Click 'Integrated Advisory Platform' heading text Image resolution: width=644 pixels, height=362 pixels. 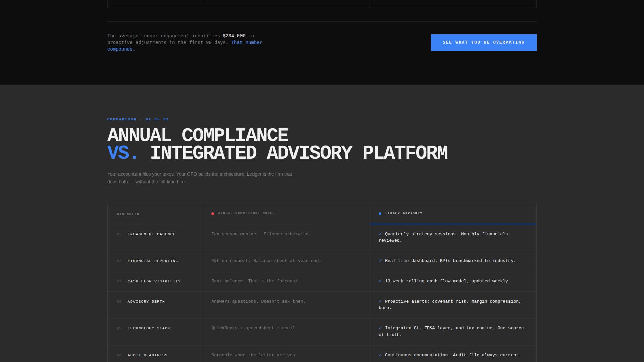point(299,153)
